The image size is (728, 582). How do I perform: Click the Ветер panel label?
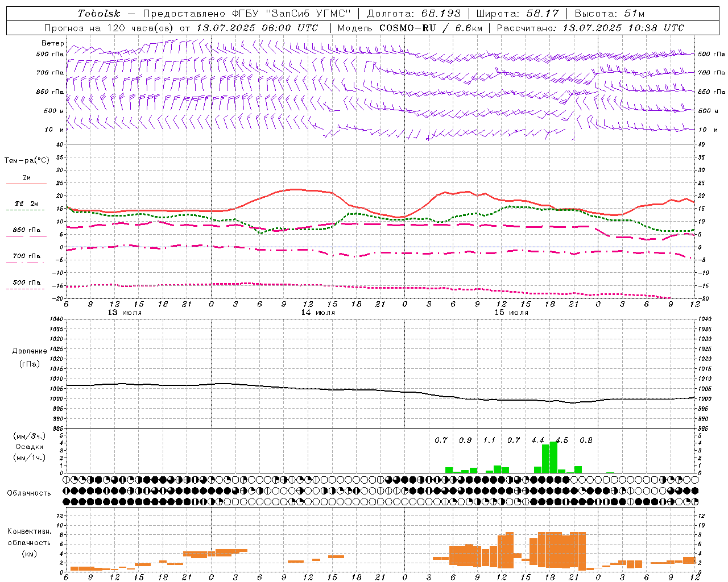pyautogui.click(x=52, y=43)
